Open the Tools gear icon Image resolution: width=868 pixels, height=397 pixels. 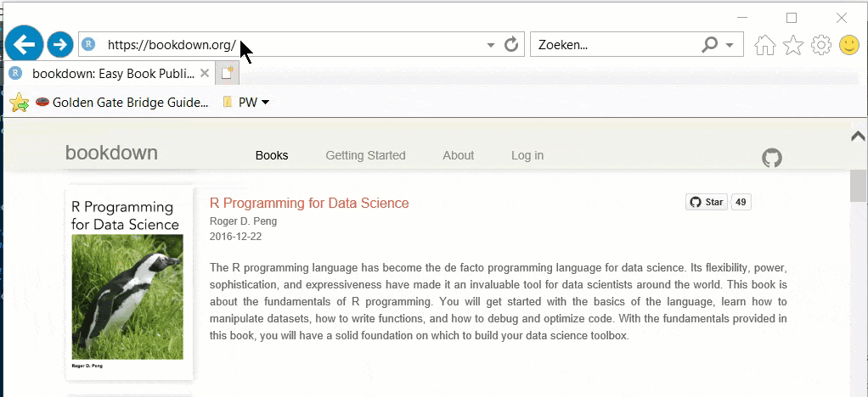click(x=820, y=45)
